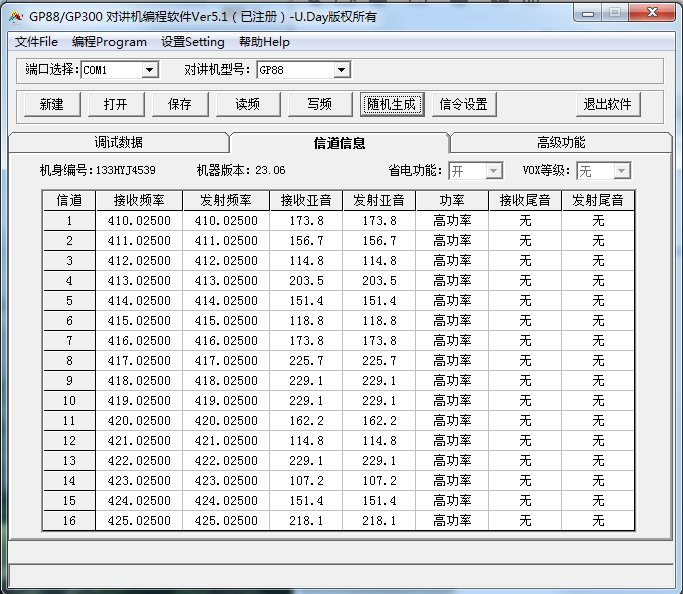Click receive tone 225.7 in channel 8

coord(306,361)
